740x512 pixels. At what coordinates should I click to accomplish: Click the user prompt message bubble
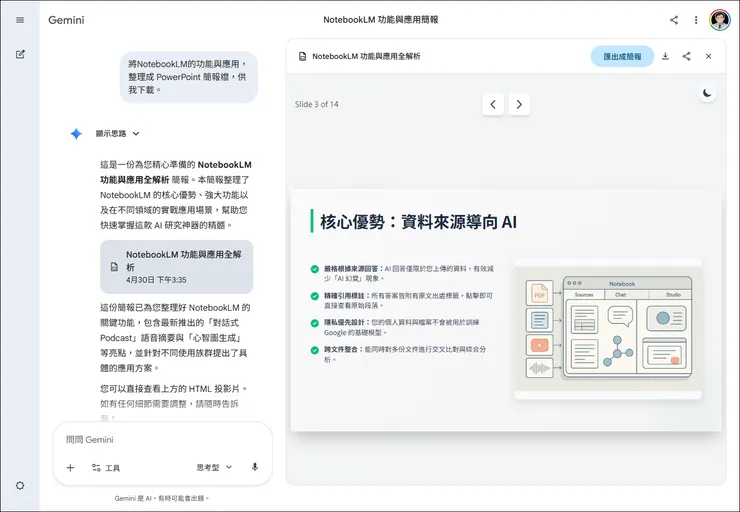click(x=188, y=77)
